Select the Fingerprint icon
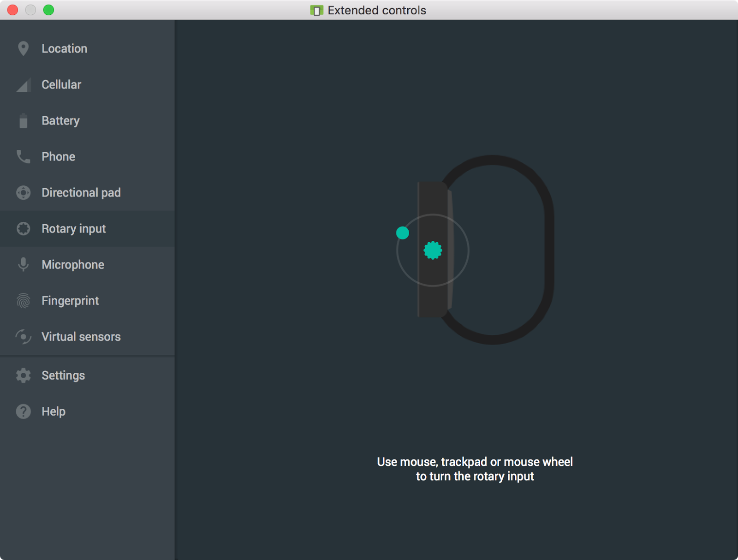This screenshot has height=560, width=738. coord(23,301)
